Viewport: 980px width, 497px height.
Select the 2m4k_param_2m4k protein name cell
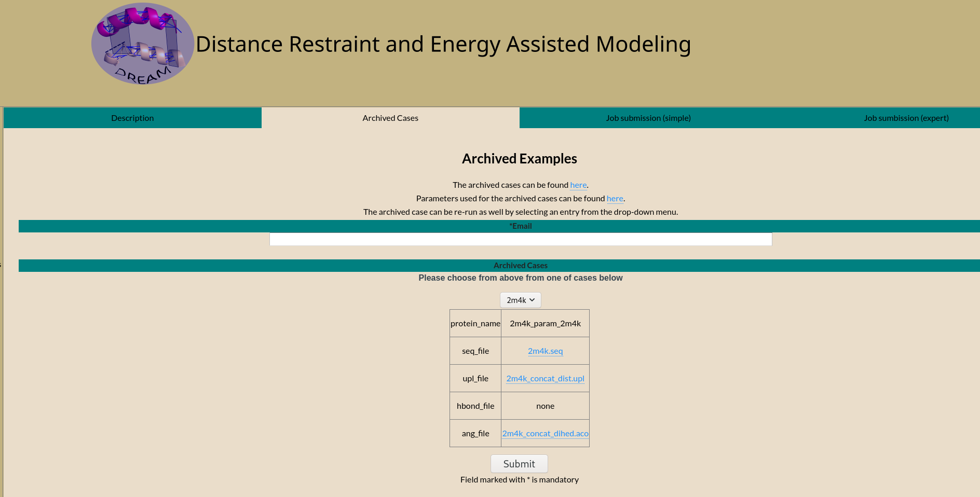click(545, 323)
